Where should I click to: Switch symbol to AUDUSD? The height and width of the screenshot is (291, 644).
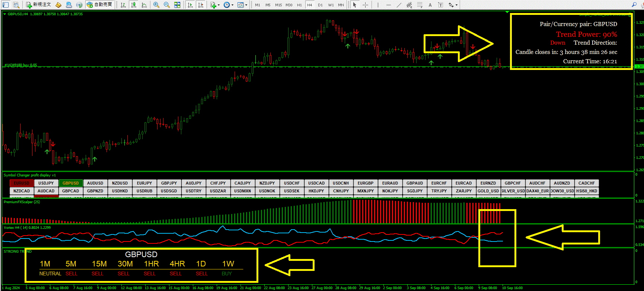pyautogui.click(x=95, y=183)
